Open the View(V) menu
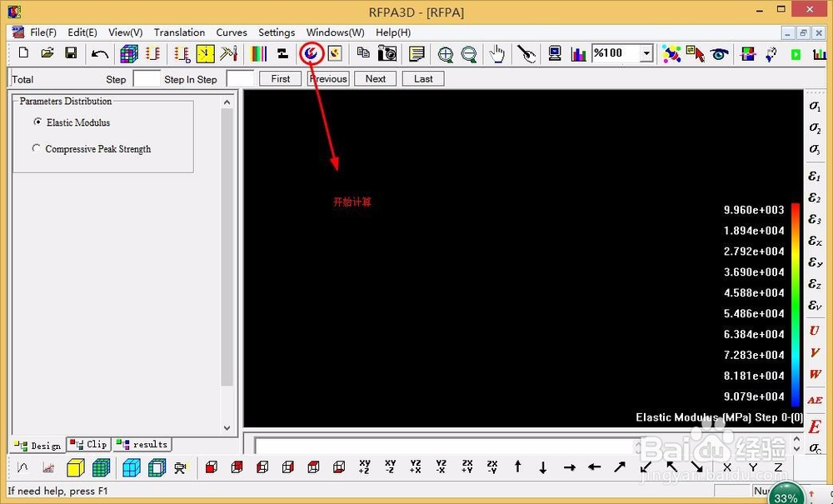833x504 pixels. tap(126, 32)
